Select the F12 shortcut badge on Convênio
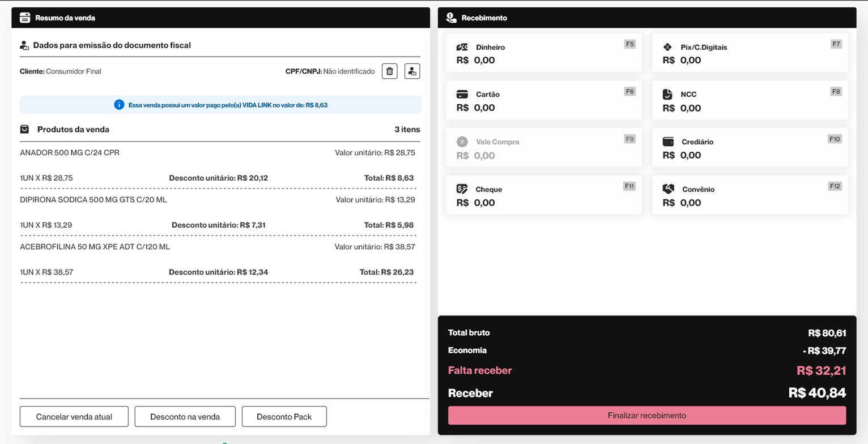The image size is (868, 444). click(835, 186)
